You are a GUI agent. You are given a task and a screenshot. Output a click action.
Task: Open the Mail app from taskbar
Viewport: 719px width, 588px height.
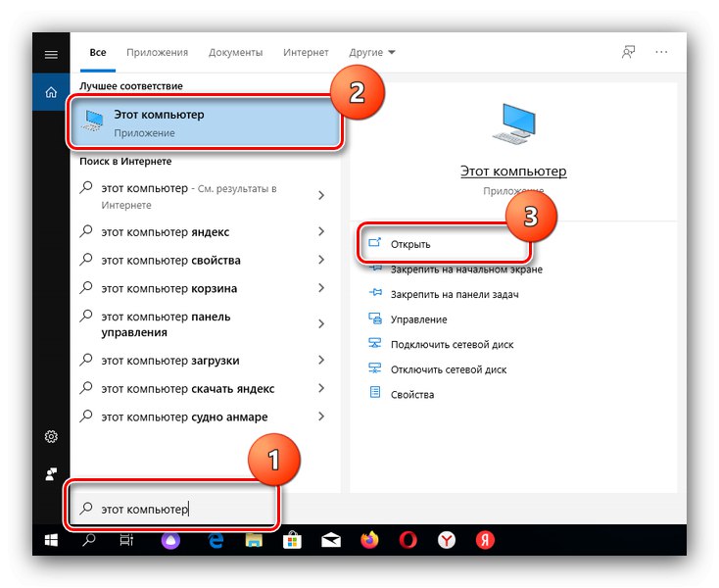tap(331, 540)
